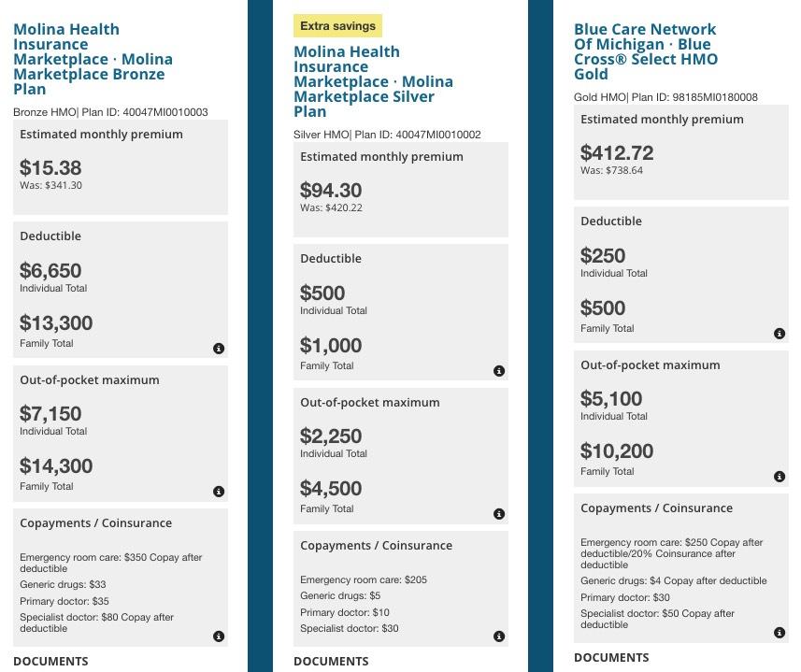Open Blue Cross Gold deductible info icon
The height and width of the screenshot is (672, 801).
click(780, 334)
